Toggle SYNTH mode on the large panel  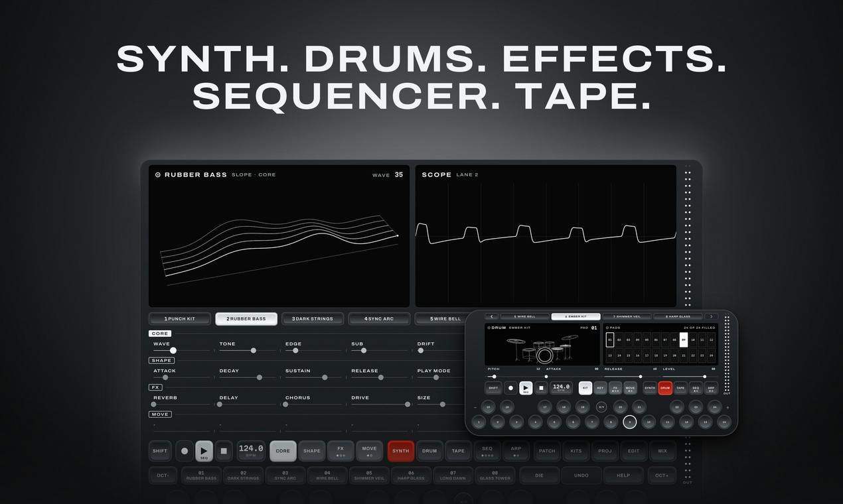(401, 451)
